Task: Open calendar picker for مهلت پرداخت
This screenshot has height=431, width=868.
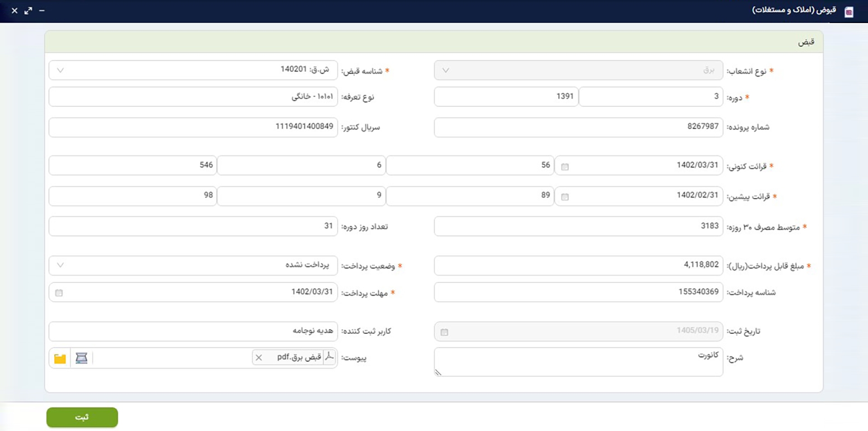Action: click(x=59, y=293)
